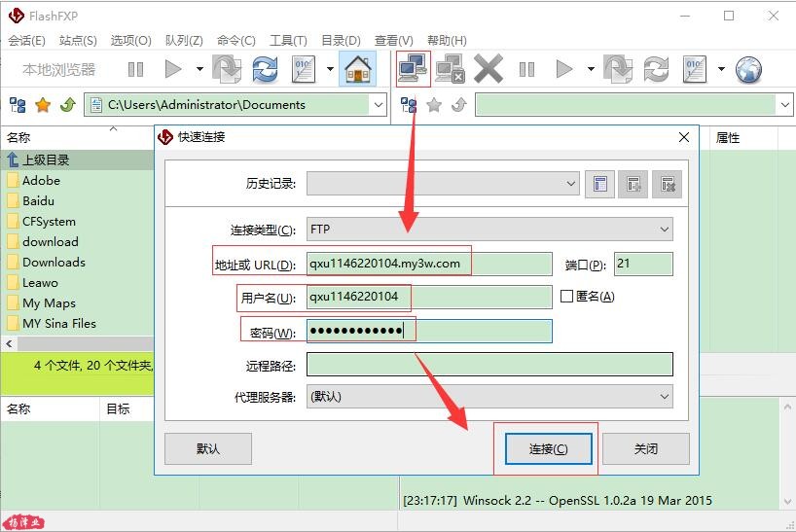Click the 端口 port field
Image resolution: width=796 pixels, height=532 pixels.
click(x=643, y=264)
